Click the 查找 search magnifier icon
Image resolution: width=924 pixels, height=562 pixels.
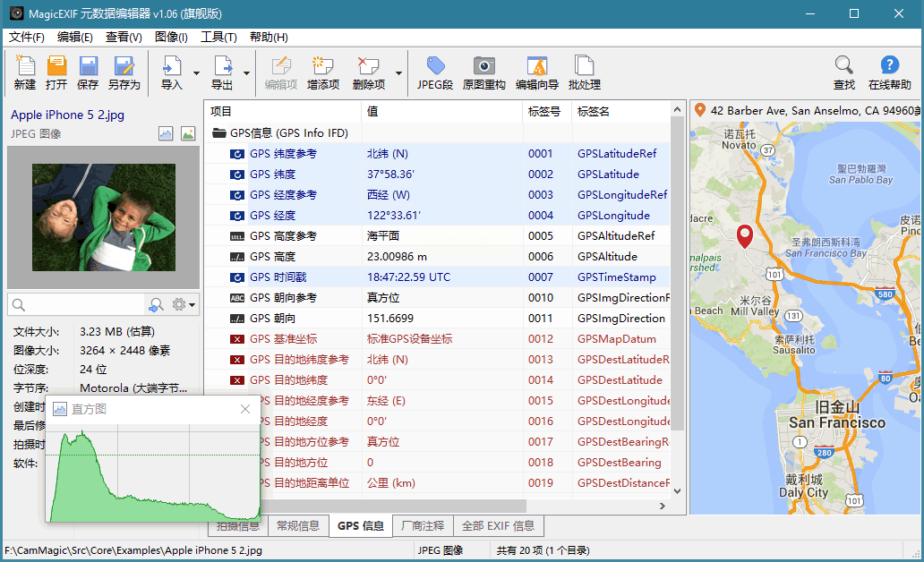coord(843,72)
